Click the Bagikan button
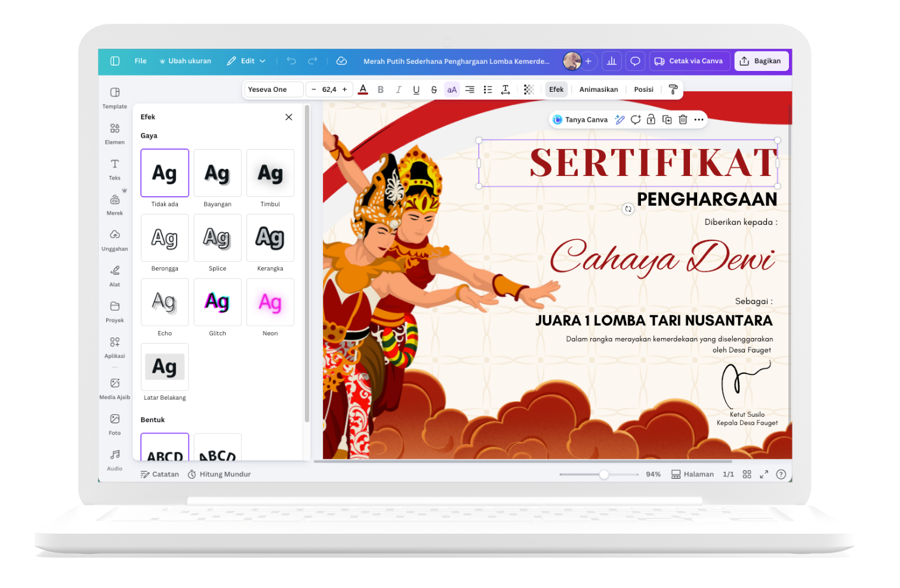Screen dimensions: 900x588 (x=762, y=61)
